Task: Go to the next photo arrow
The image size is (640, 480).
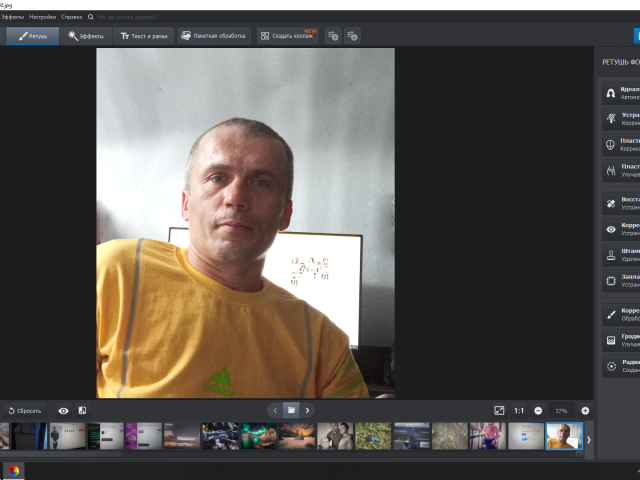Action: click(x=307, y=410)
